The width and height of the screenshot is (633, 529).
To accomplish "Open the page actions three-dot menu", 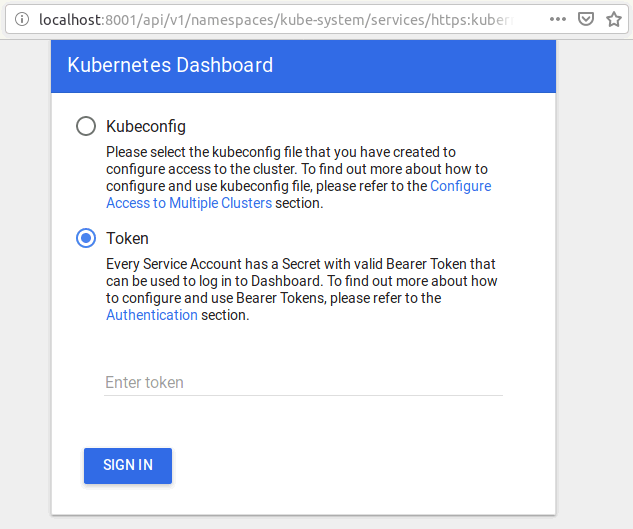I will (558, 19).
